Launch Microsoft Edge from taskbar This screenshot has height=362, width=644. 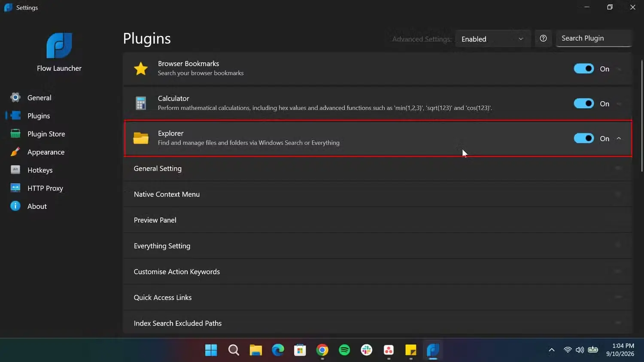(278, 350)
